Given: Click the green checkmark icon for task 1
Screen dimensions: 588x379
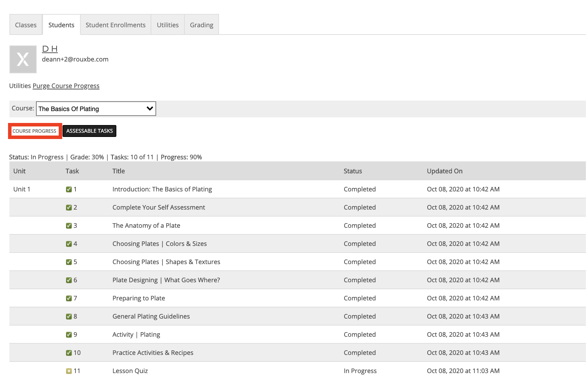Looking at the screenshot, I should [69, 189].
